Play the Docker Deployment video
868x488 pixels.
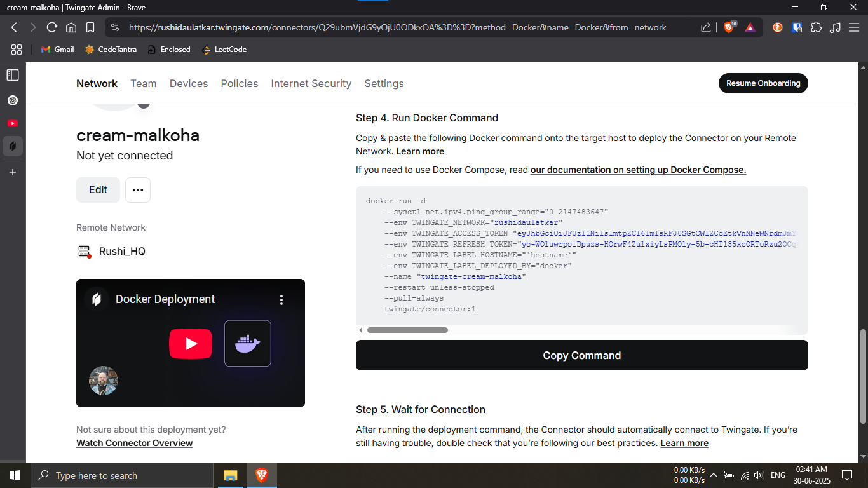(191, 344)
